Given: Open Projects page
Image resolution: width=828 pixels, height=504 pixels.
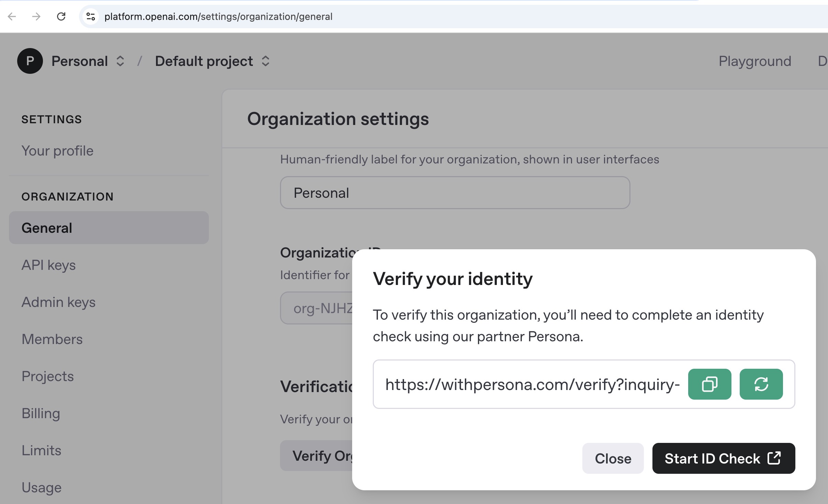Looking at the screenshot, I should click(47, 376).
